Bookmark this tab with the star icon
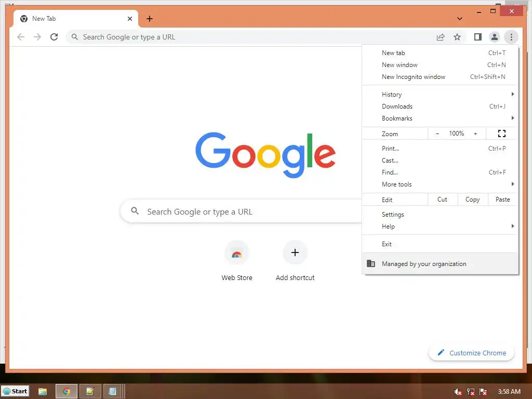Viewport: 532px width, 399px height. point(457,37)
